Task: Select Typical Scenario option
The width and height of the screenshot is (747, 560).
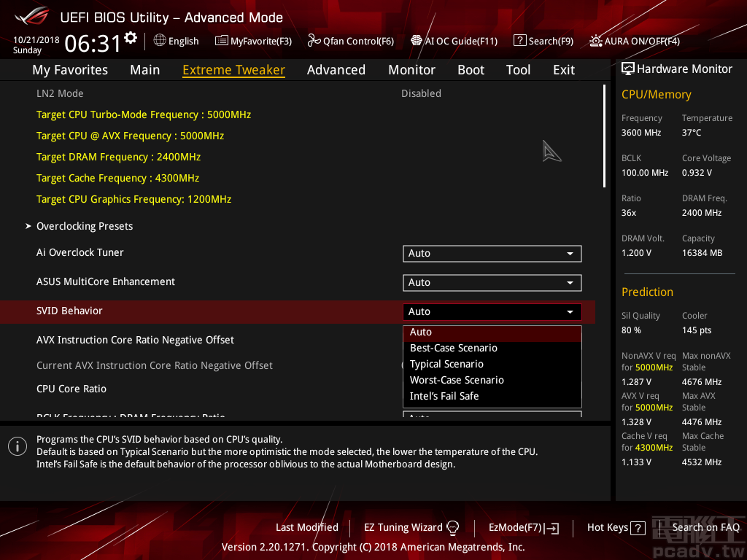Action: point(492,365)
